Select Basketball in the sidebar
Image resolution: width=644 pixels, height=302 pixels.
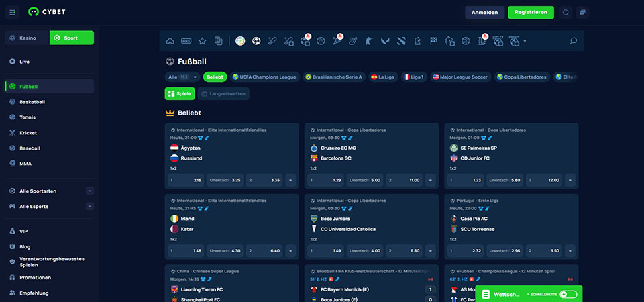click(49, 102)
